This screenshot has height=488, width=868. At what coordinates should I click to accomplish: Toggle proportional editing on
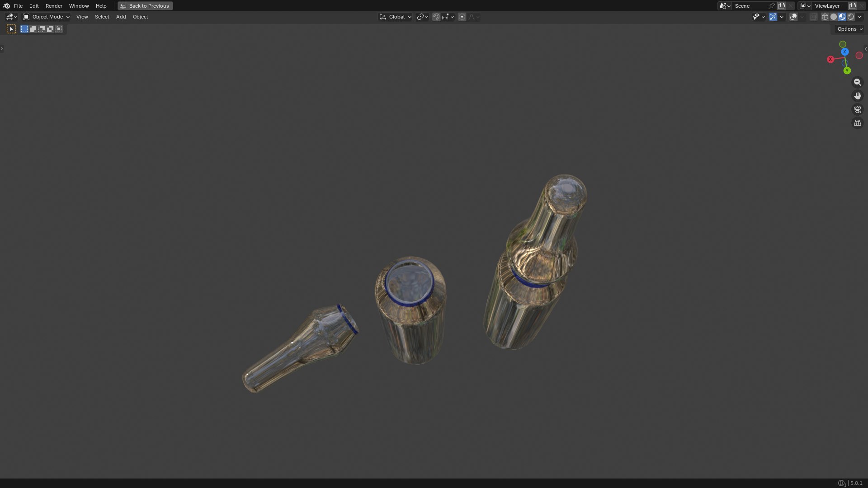(x=462, y=17)
